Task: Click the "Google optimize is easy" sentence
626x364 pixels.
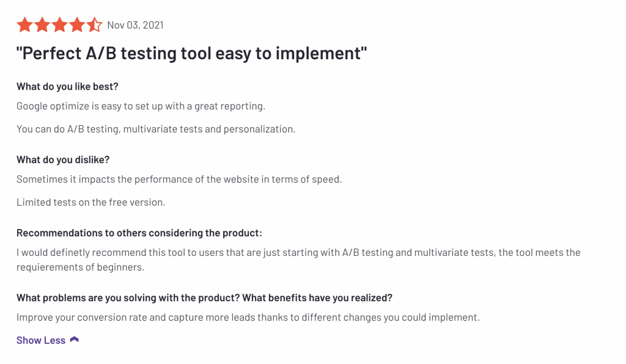Action: pos(141,106)
